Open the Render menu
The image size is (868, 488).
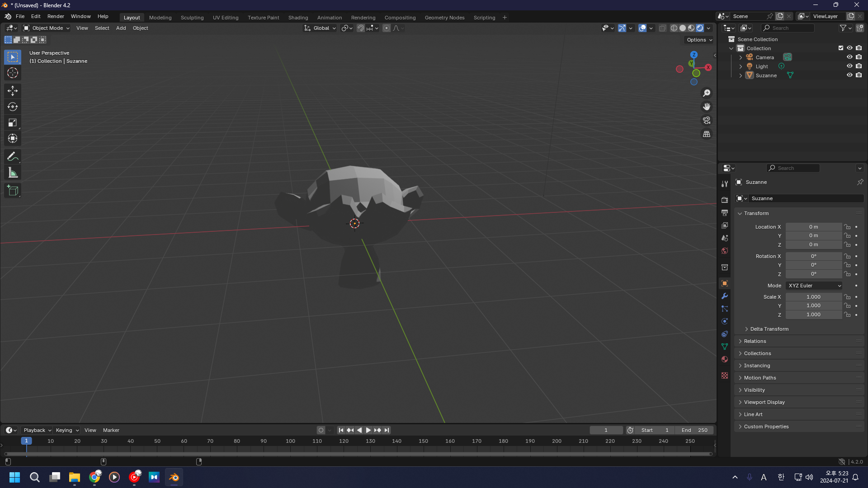[56, 16]
